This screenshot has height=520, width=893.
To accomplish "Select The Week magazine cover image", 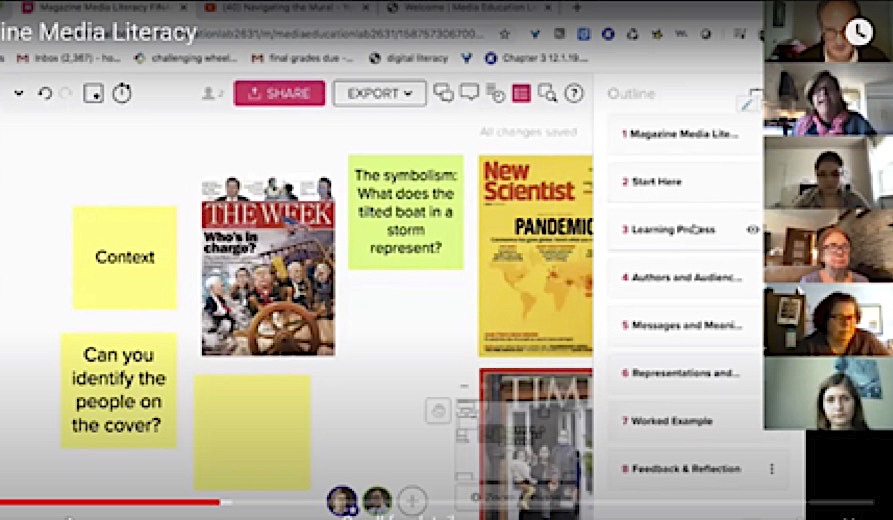I will [x=268, y=267].
